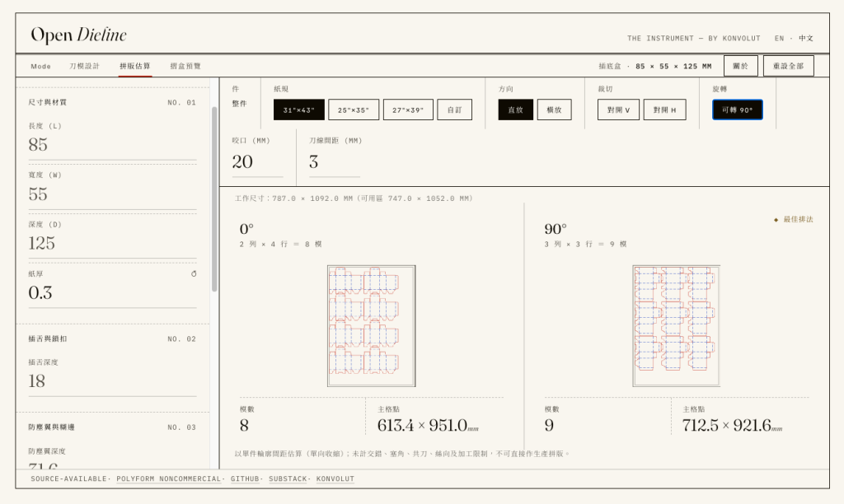
Task: Click the header text '插底盒 · 85 × 55 × 125 MM'
Action: pos(655,66)
